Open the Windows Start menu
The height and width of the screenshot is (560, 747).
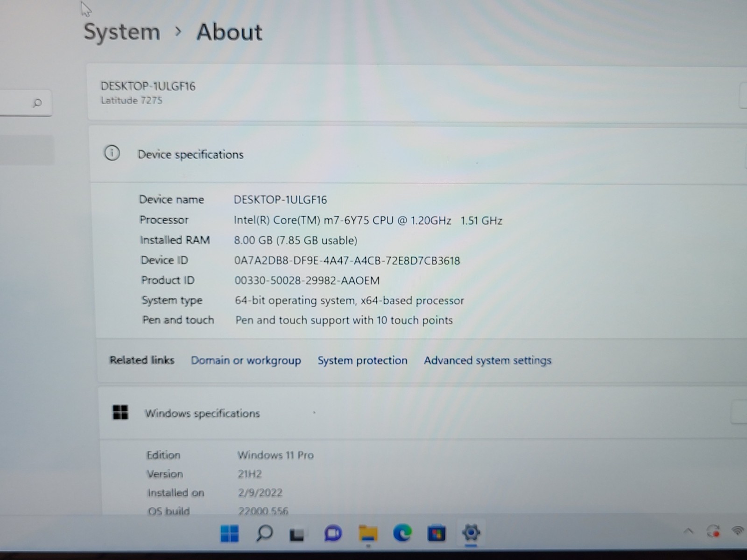[229, 533]
